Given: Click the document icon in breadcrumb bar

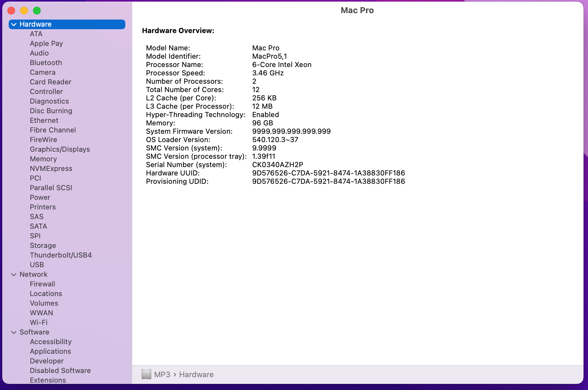Looking at the screenshot, I should coord(146,374).
